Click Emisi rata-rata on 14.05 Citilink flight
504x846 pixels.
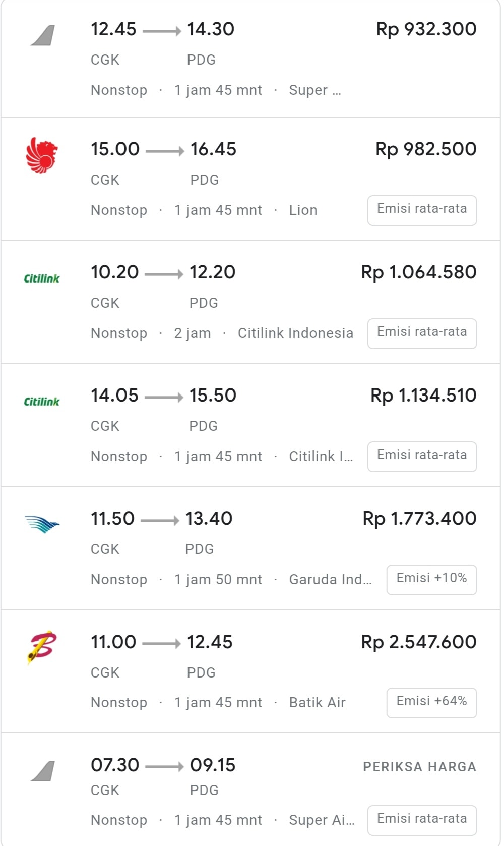[x=422, y=456]
